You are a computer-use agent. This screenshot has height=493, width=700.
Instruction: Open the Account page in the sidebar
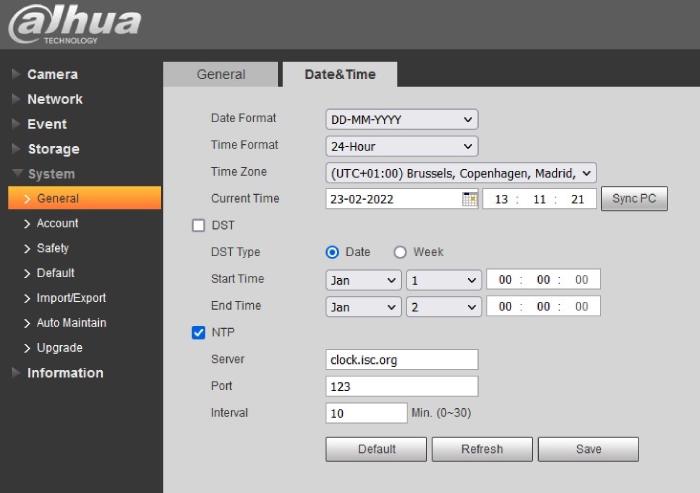coord(57,223)
